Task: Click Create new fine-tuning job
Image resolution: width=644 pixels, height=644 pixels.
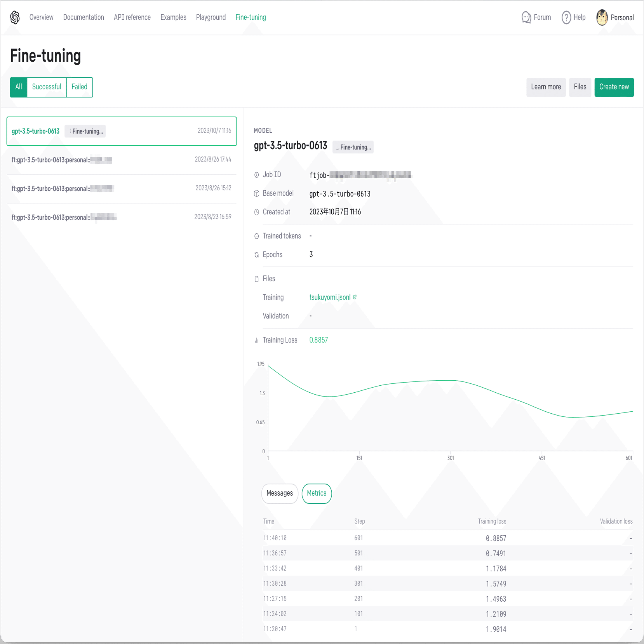Action: coord(614,87)
